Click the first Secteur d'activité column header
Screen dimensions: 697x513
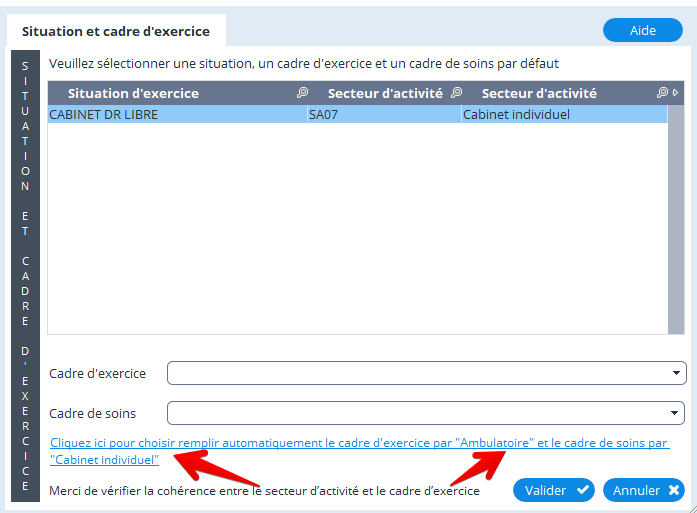(x=385, y=93)
